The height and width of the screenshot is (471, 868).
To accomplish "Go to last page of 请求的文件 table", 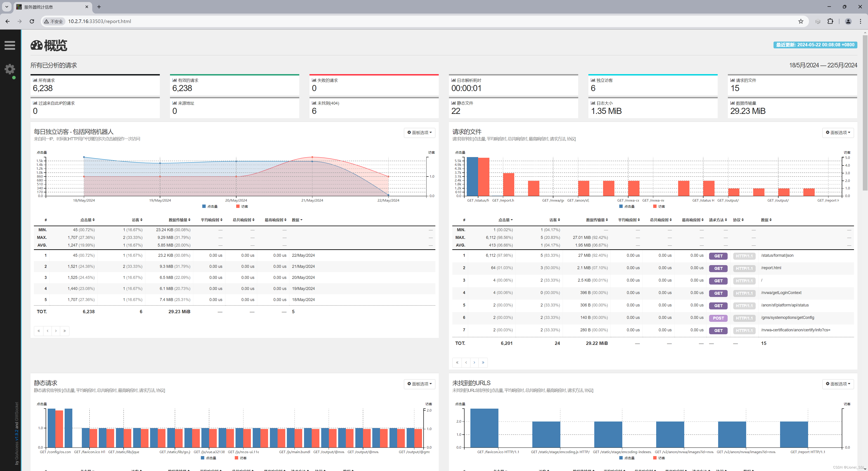I will [483, 363].
